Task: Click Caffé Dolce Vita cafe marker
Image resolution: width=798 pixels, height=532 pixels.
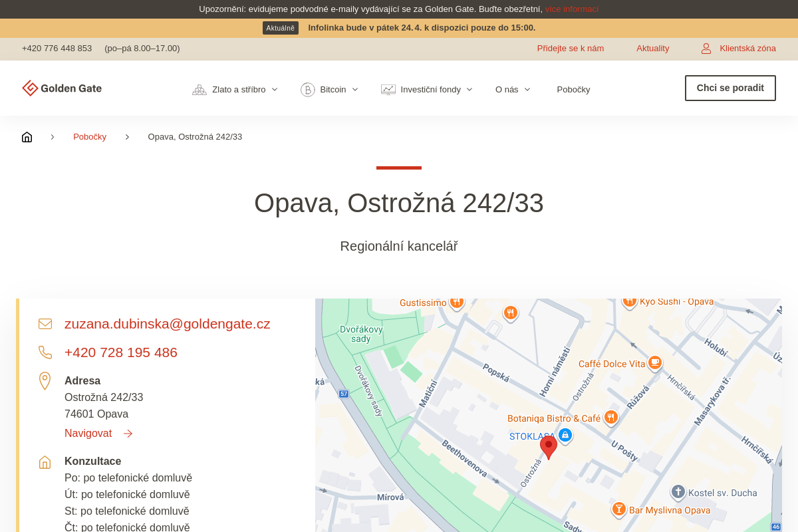Action: [655, 362]
